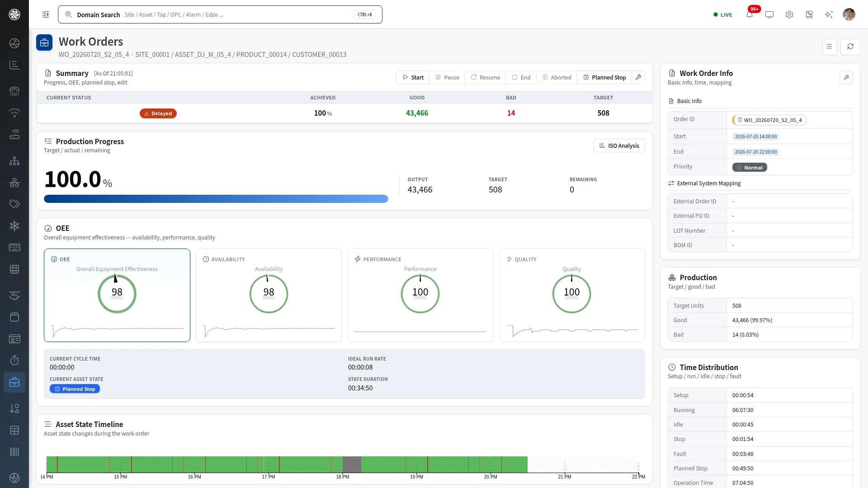Viewport: 868px width, 488px height.
Task: Click the CTRL+K shortcut badge
Action: point(365,14)
